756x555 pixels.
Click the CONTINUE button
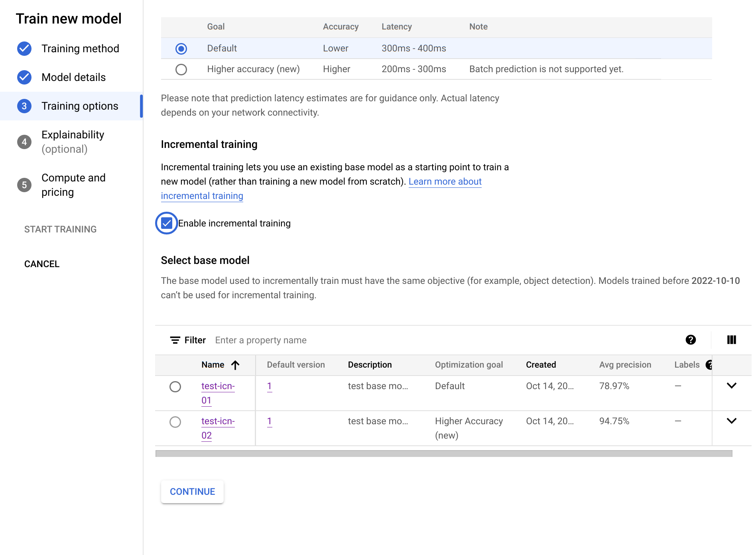[x=192, y=492]
